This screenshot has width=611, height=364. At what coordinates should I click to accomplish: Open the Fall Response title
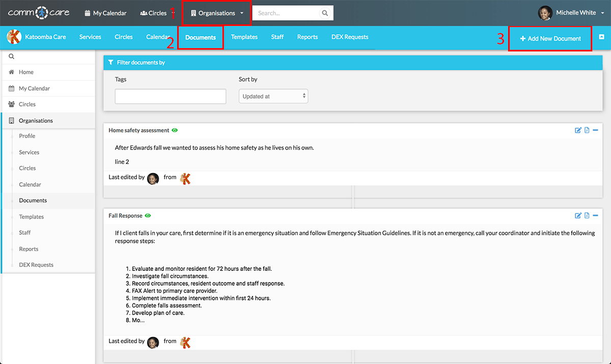click(x=125, y=216)
